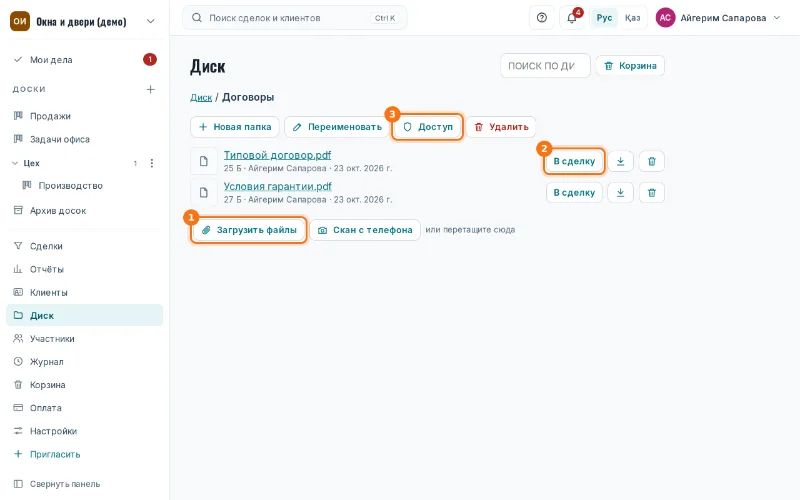
Task: Open Типовой договор.pdf link
Action: coord(277,155)
